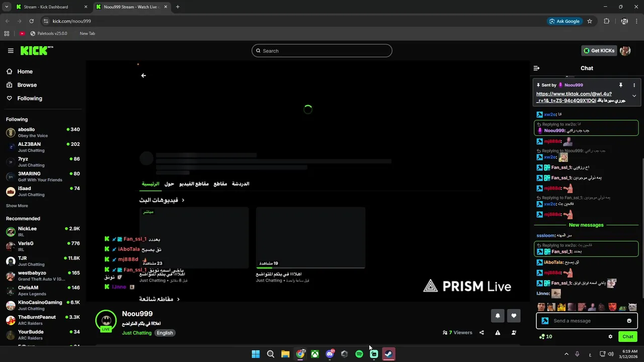This screenshot has height=362, width=644.
Task: Select the الدردشة tab
Action: pyautogui.click(x=240, y=184)
